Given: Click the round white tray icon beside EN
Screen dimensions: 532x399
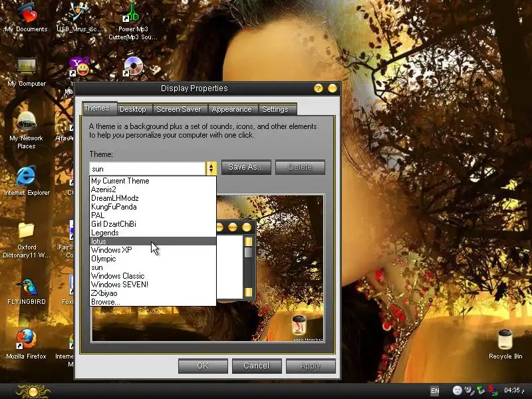Looking at the screenshot, I should [x=457, y=390].
